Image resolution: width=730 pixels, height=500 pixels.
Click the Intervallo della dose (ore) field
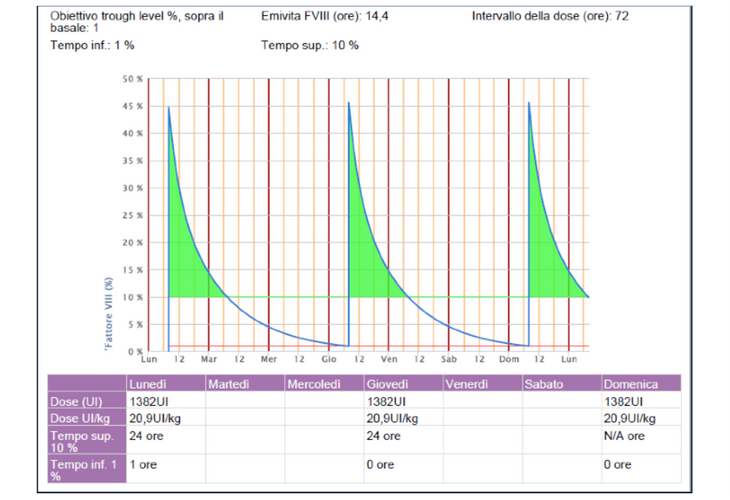(550, 18)
